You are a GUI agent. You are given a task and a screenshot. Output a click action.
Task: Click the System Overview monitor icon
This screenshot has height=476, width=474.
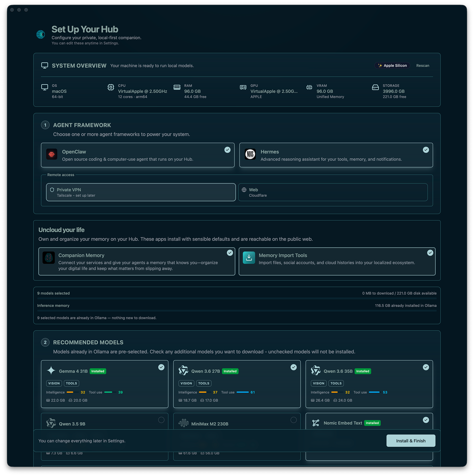coord(45,65)
